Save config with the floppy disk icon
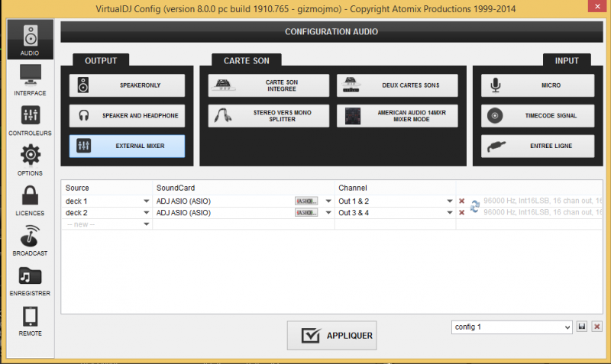Screen dimensions: 611x364 coord(582,327)
